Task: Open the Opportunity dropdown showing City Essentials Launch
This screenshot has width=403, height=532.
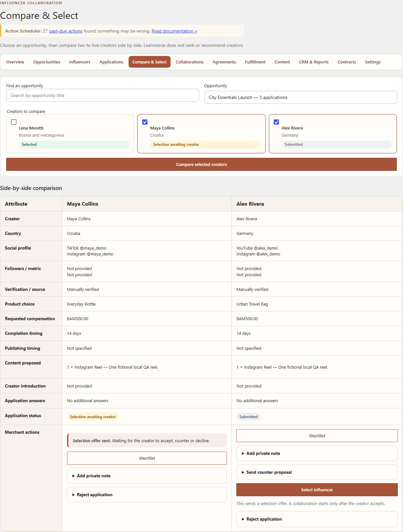Action: tap(300, 97)
